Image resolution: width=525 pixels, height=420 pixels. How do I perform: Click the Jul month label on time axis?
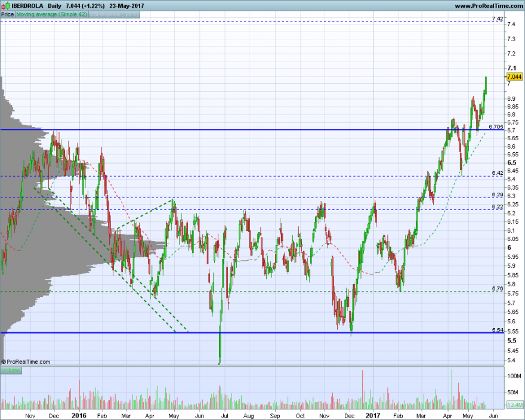[225, 416]
